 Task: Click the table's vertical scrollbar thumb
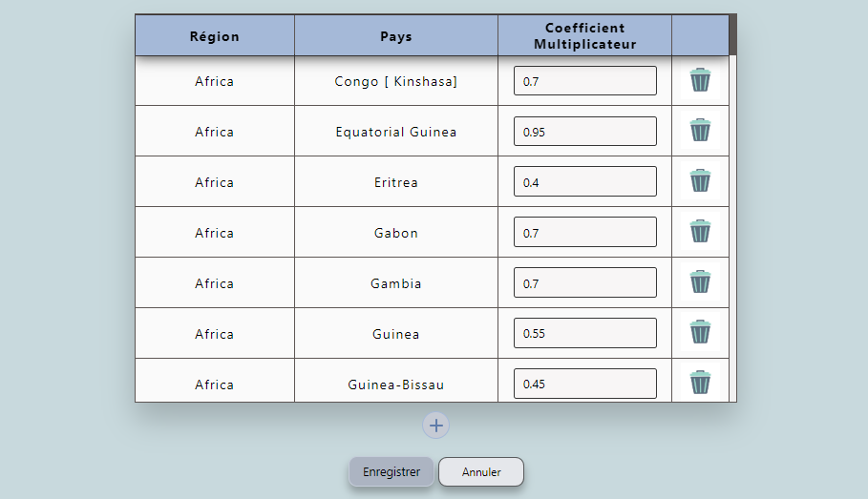tap(733, 35)
